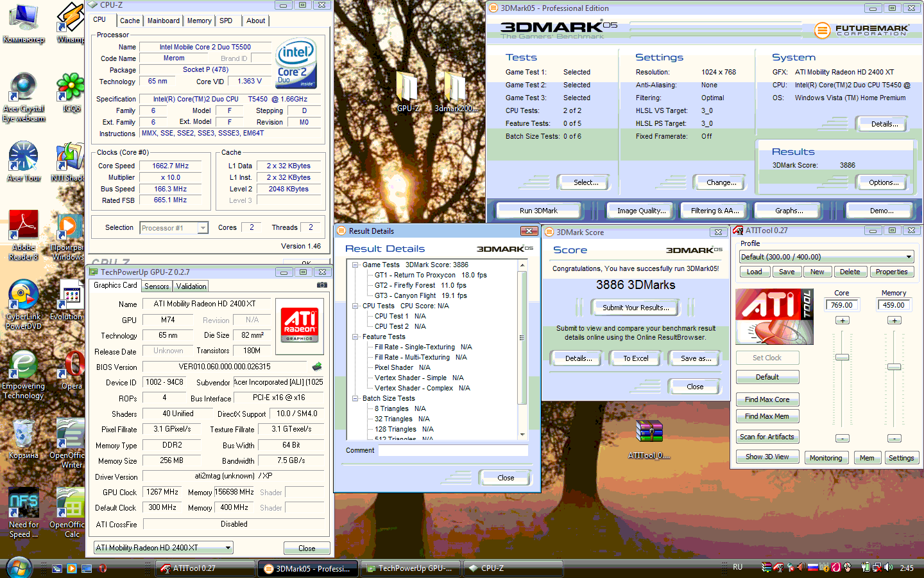The height and width of the screenshot is (578, 924).
Task: Increase Core clock with plus button
Action: click(x=843, y=320)
